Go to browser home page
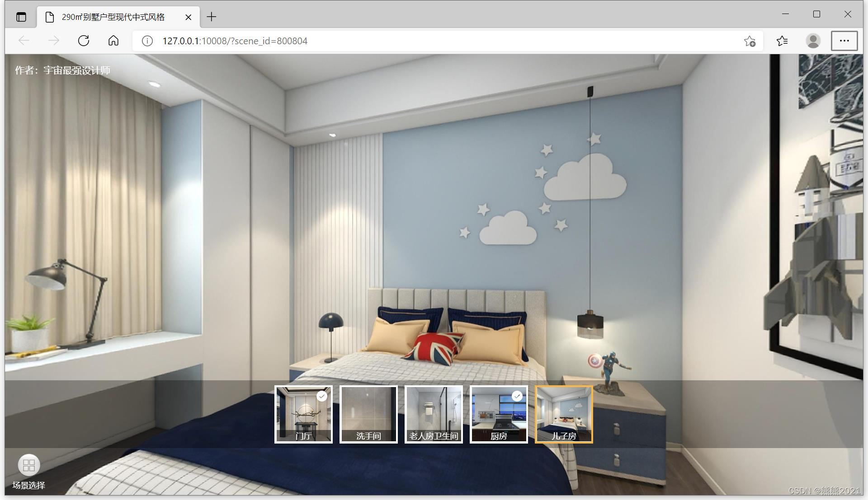 coord(113,41)
